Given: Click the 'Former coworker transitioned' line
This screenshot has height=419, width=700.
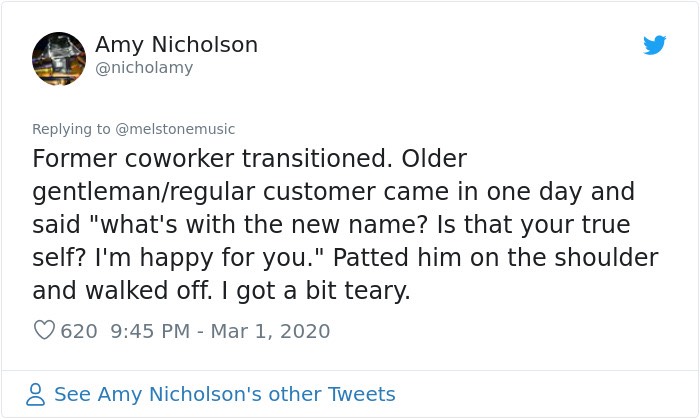Looking at the screenshot, I should (211, 158).
